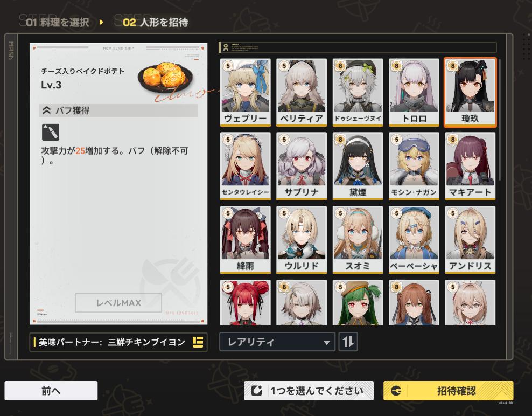
Task: Open the 美味パートナー list icon
Action: pyautogui.click(x=198, y=342)
